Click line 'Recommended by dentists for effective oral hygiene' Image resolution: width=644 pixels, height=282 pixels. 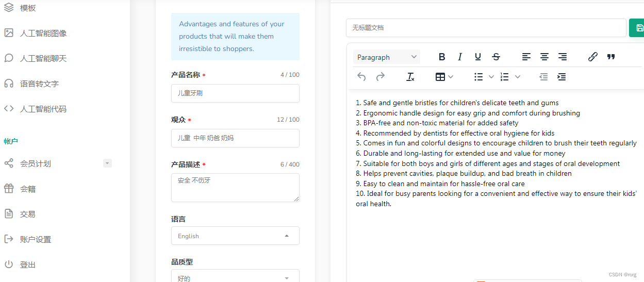[455, 133]
